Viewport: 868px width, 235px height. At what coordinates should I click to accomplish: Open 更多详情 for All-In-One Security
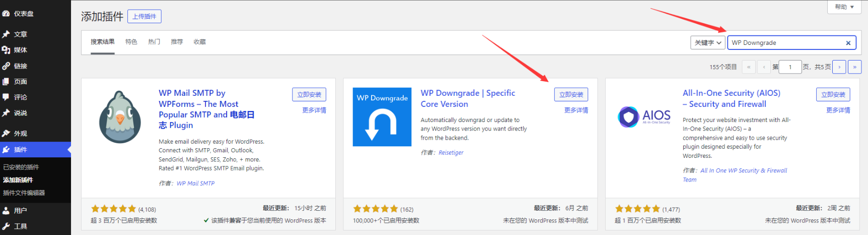pyautogui.click(x=838, y=110)
